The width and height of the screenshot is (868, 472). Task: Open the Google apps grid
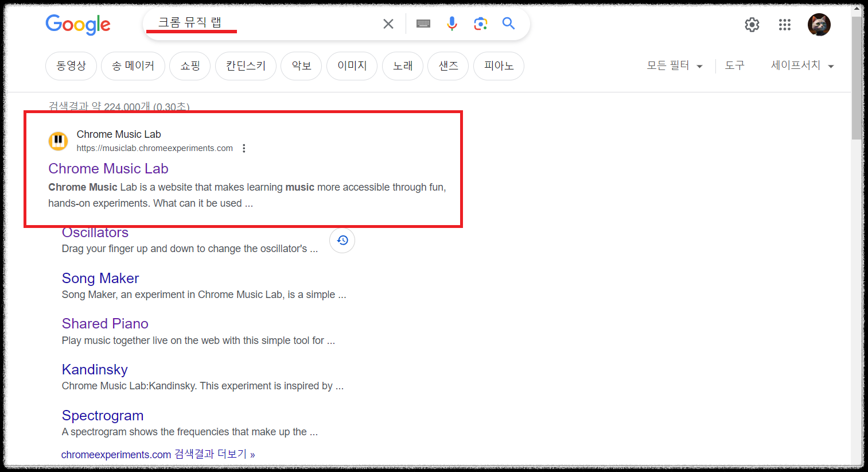pos(785,25)
